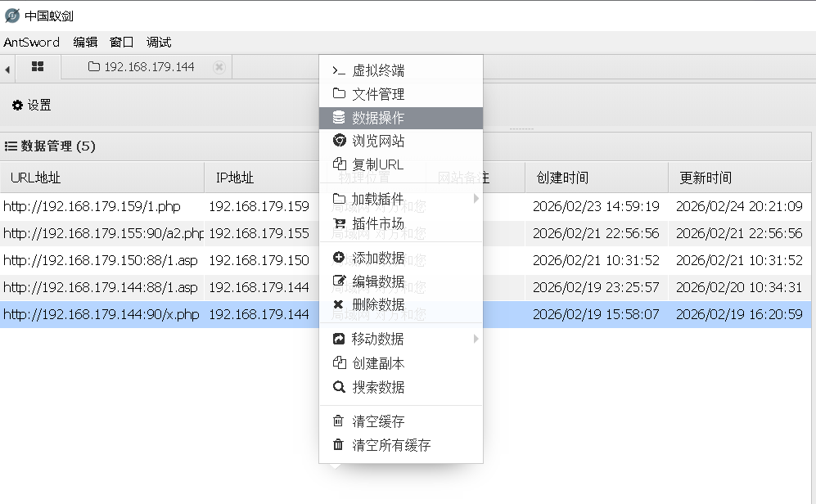Choose 复制URL from the context menu
Viewport: 816px width, 504px height.
401,165
